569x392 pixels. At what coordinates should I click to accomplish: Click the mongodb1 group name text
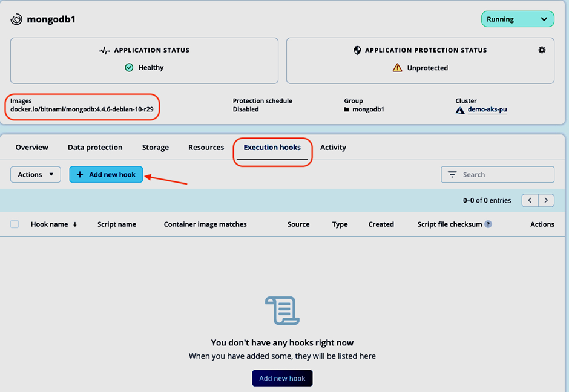click(368, 109)
